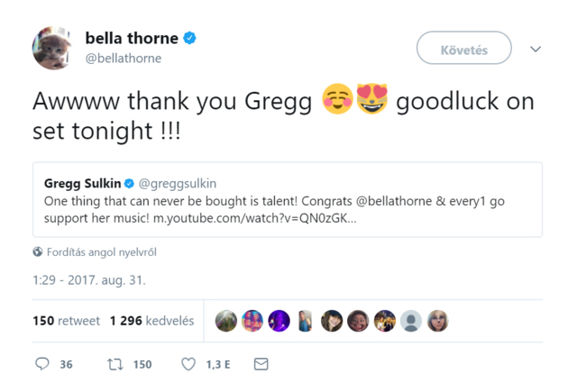Open the tweet timestamp 1:29 - 2017. aug. 31.
The image size is (577, 392).
[89, 279]
